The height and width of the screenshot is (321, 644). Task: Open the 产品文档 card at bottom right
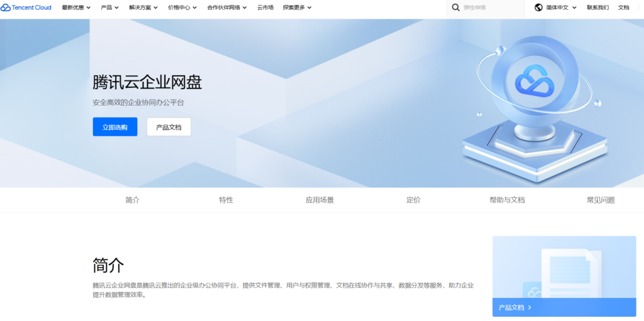[564, 276]
